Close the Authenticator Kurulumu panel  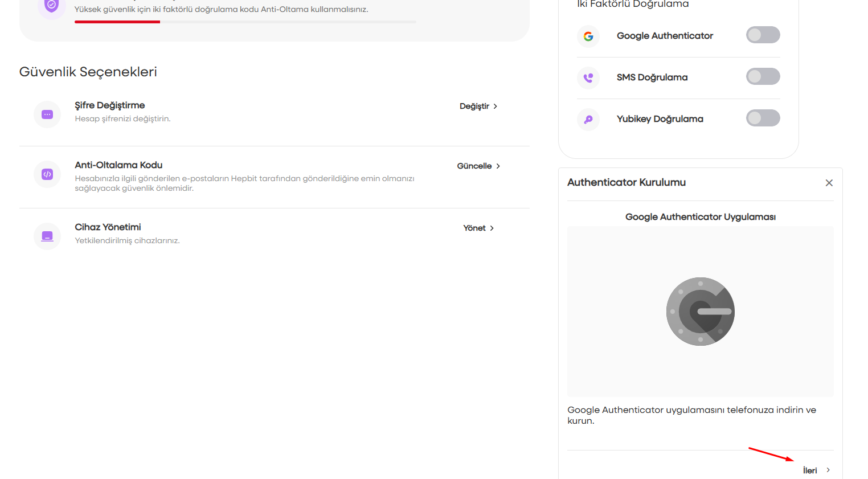click(x=829, y=183)
